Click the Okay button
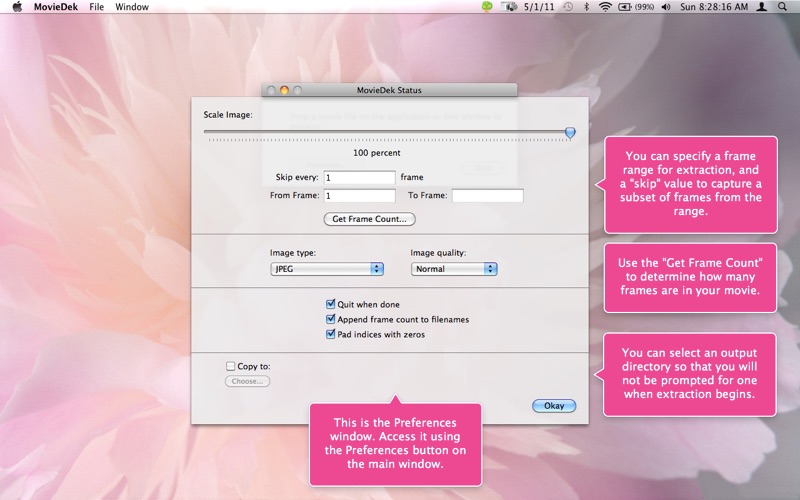800x500 pixels. (x=554, y=406)
